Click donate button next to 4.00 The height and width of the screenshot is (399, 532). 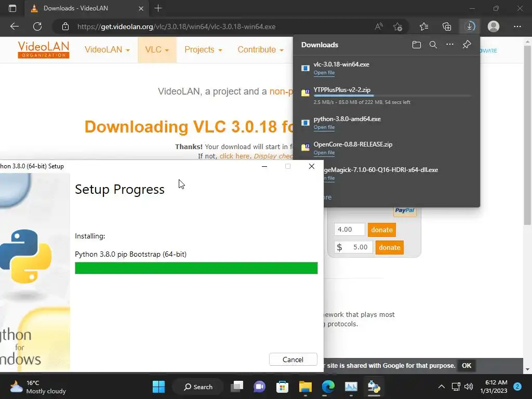pyautogui.click(x=382, y=230)
